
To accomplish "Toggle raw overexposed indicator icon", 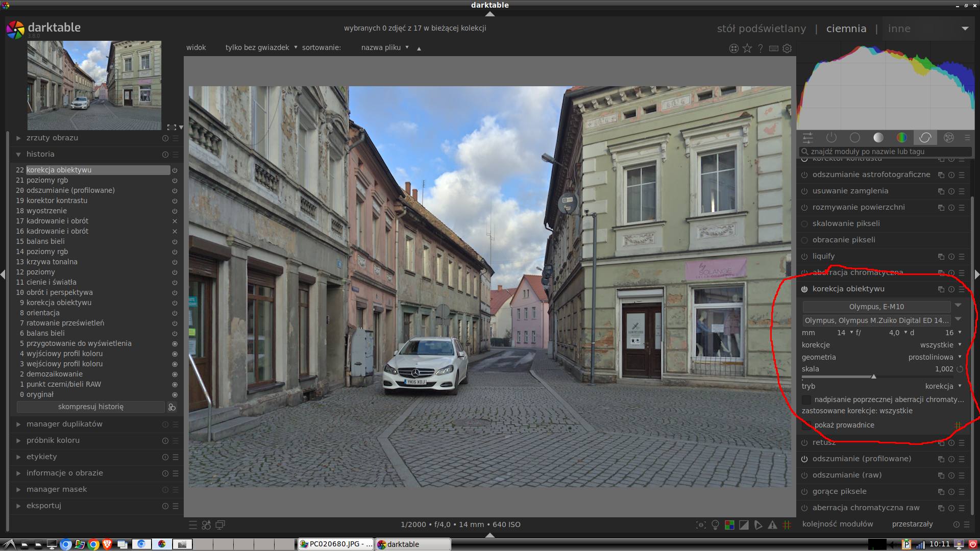I will (729, 525).
